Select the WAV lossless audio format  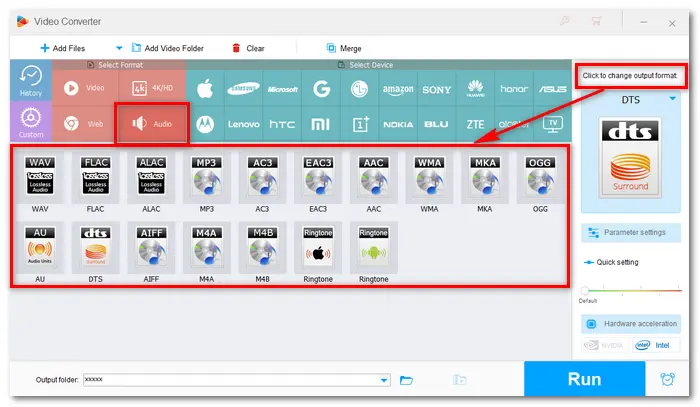pos(40,177)
